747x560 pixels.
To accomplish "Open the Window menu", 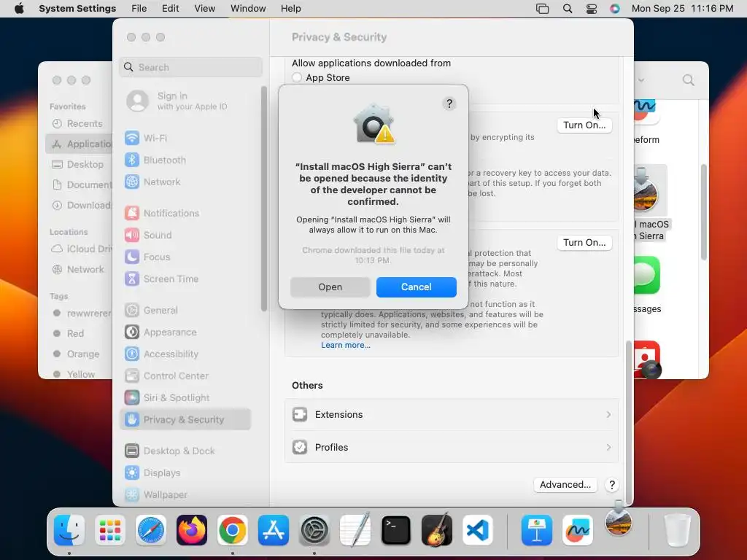I will click(x=248, y=9).
